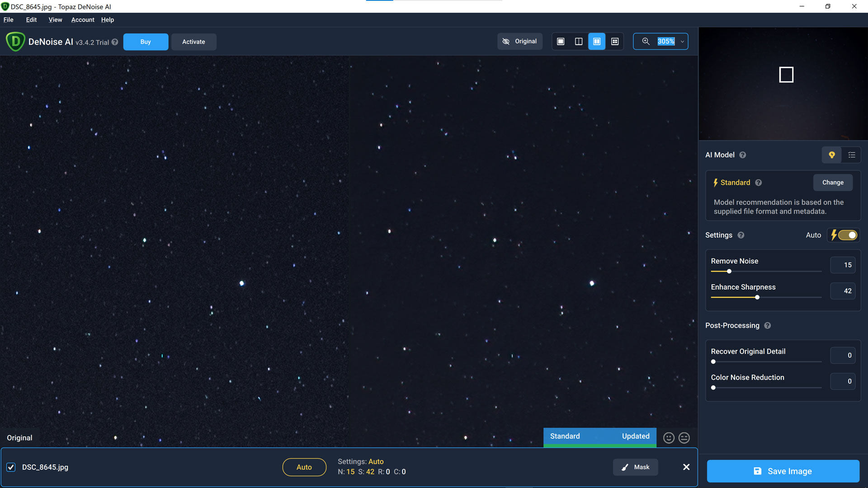Open the Standard model selector tab
The width and height of the screenshot is (868, 488).
pos(565,436)
